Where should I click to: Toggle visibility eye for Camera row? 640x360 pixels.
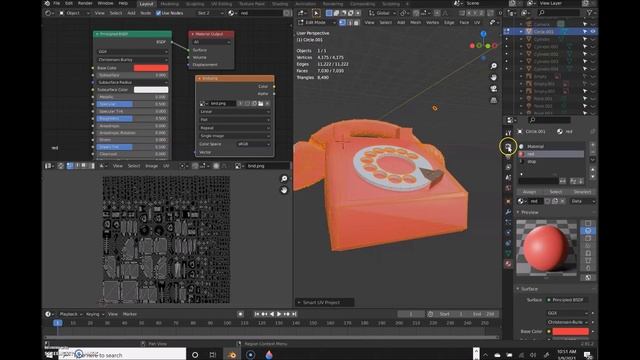[x=593, y=24]
